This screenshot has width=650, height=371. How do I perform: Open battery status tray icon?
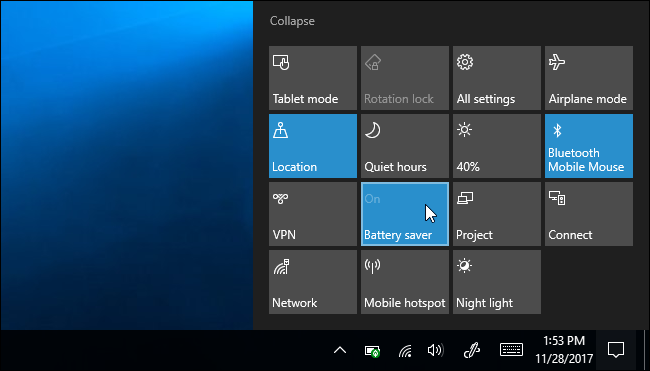(372, 351)
